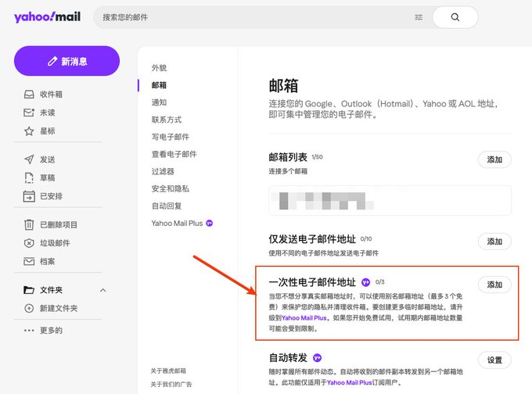Open the 关于雅虎邮箱 link
This screenshot has height=394, width=532.
168,371
